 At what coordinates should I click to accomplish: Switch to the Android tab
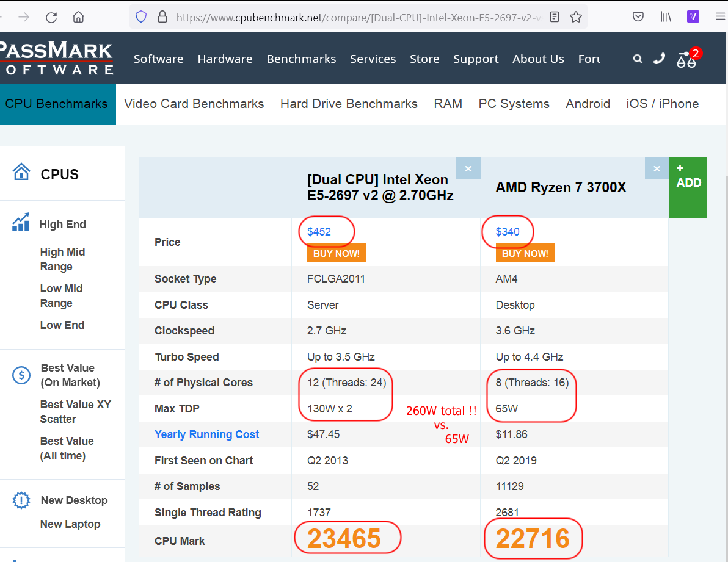pos(588,104)
